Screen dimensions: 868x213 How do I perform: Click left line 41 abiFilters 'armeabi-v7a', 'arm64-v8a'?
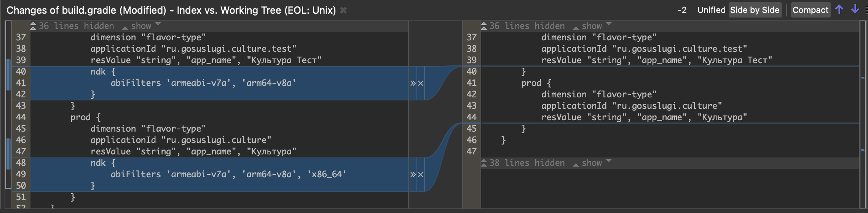point(203,83)
